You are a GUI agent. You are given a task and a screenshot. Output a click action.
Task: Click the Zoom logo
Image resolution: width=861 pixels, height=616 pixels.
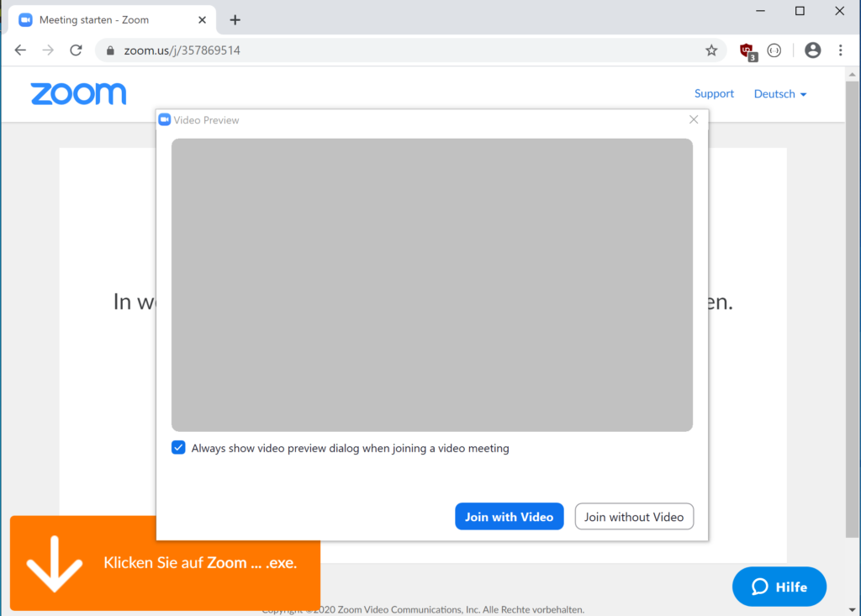[x=78, y=94]
